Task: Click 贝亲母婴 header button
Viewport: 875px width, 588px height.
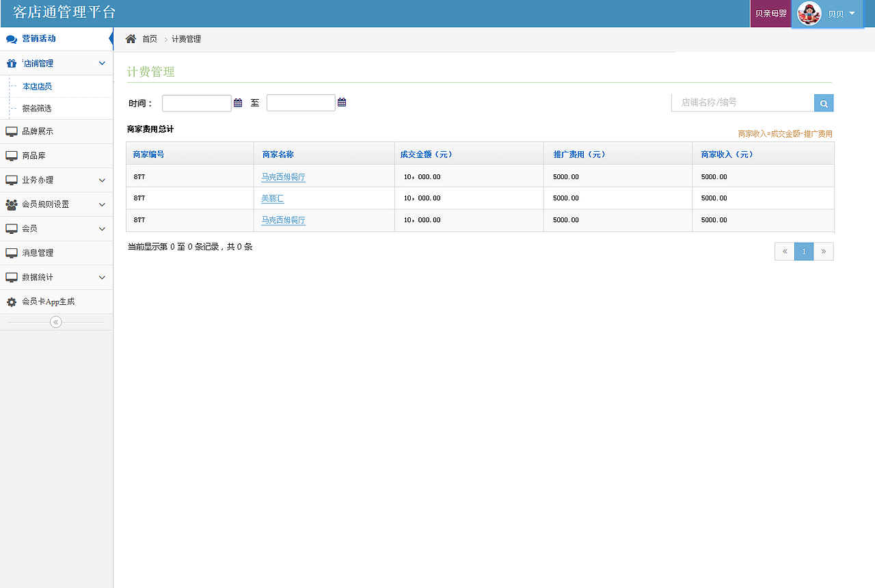Action: [770, 14]
